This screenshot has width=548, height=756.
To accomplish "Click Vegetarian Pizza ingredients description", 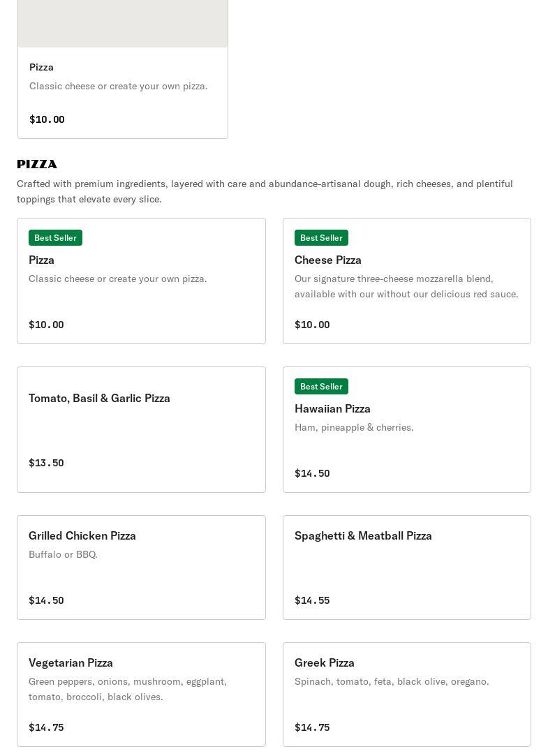I will pyautogui.click(x=128, y=689).
